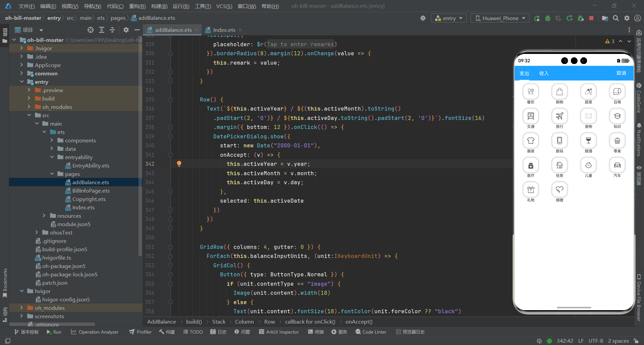Tap the 购物 shopping bag icon in previewer
This screenshot has height=345, width=644.
point(559,91)
